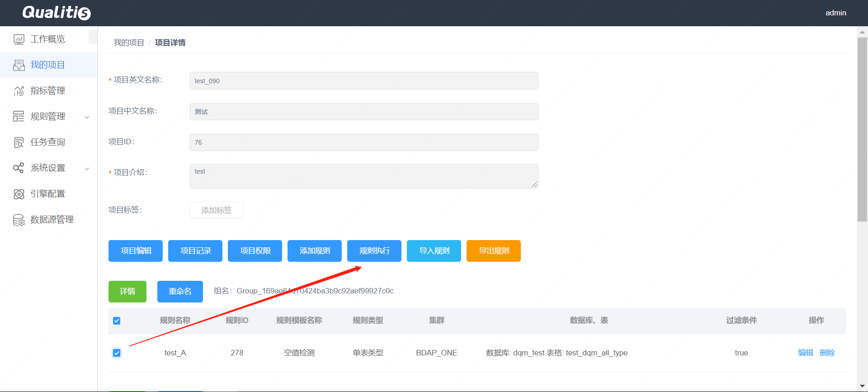This screenshot has width=868, height=392.
Task: Expand the 系统设置 submenu chevron
Action: pos(87,169)
